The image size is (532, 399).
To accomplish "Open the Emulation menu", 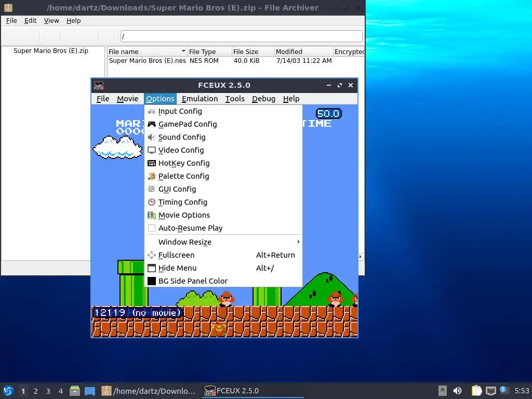I will tap(200, 99).
